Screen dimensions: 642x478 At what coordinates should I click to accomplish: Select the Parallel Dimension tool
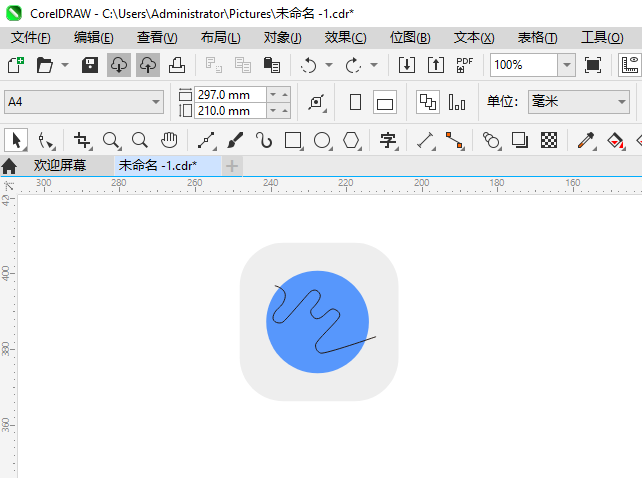click(426, 140)
